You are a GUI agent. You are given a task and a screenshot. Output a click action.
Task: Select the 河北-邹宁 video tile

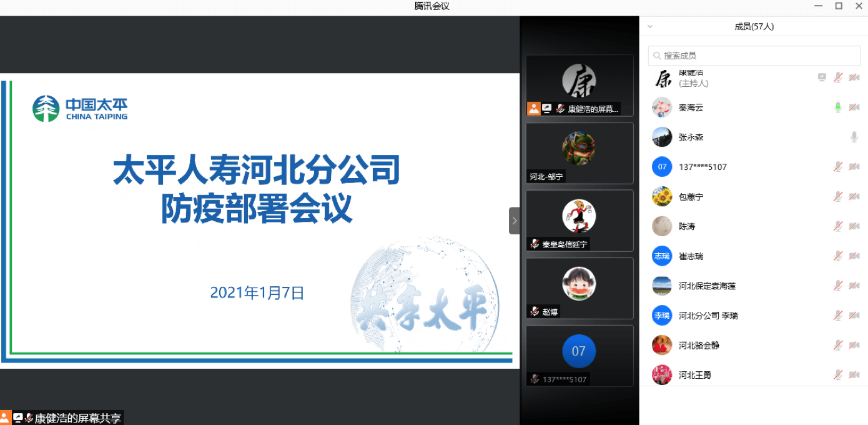coord(579,153)
